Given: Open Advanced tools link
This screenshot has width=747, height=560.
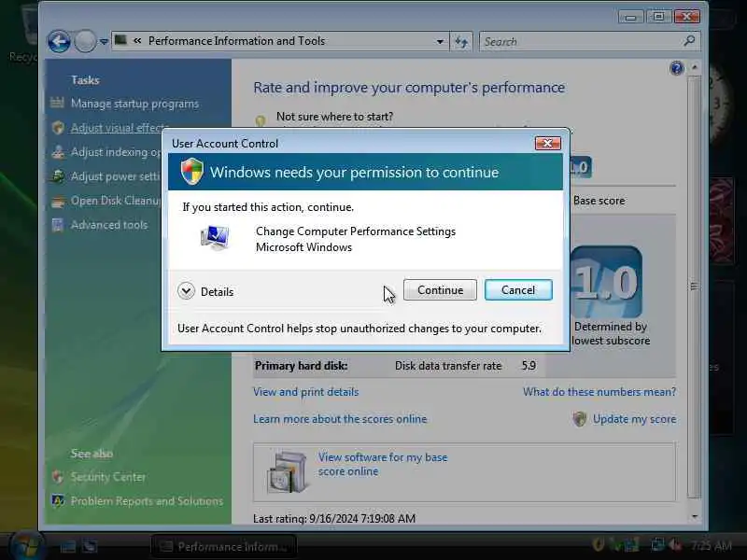Looking at the screenshot, I should [109, 225].
